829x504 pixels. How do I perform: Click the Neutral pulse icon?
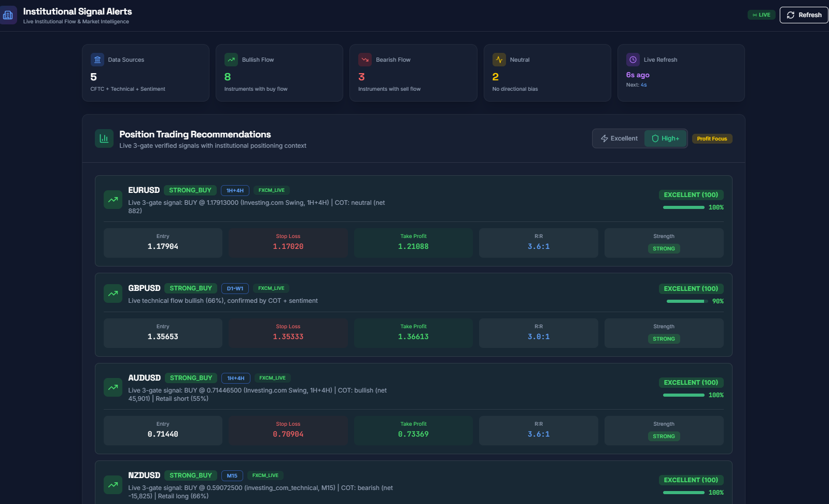pos(499,60)
